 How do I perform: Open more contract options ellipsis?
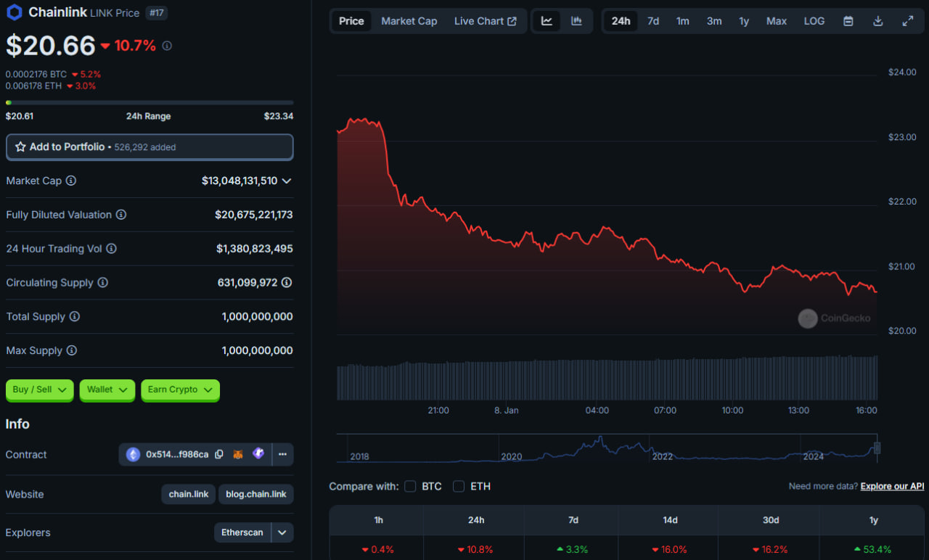[282, 455]
